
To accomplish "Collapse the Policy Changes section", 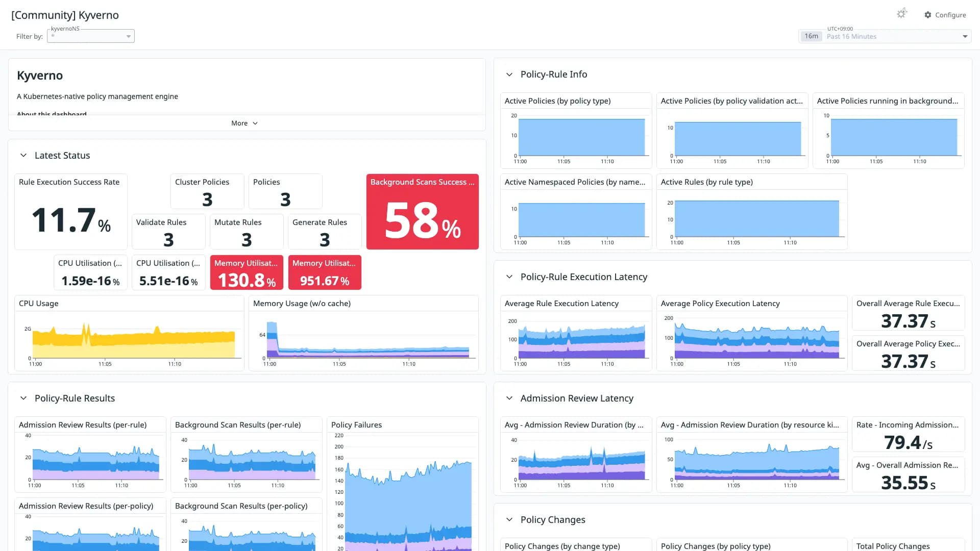I will (509, 520).
